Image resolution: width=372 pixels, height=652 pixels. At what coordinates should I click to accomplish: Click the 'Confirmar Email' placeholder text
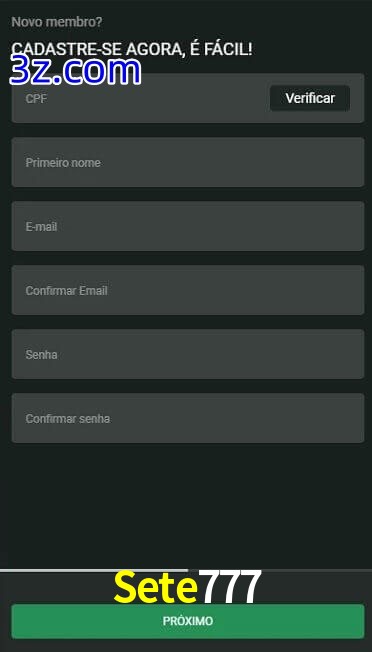click(x=67, y=291)
